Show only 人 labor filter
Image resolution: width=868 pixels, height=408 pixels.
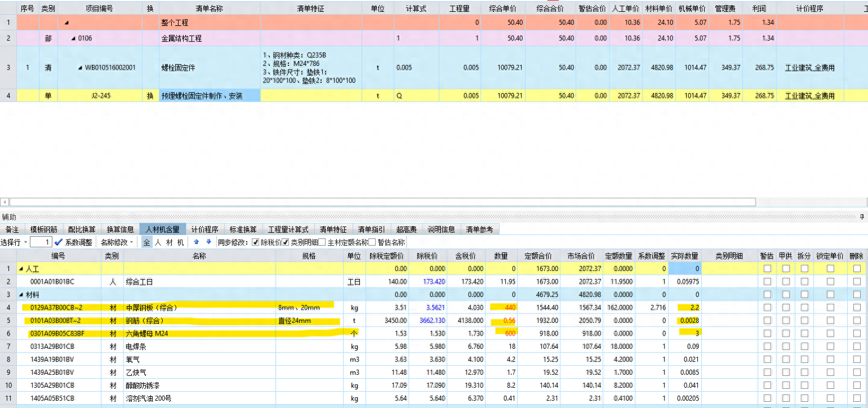pyautogui.click(x=158, y=242)
